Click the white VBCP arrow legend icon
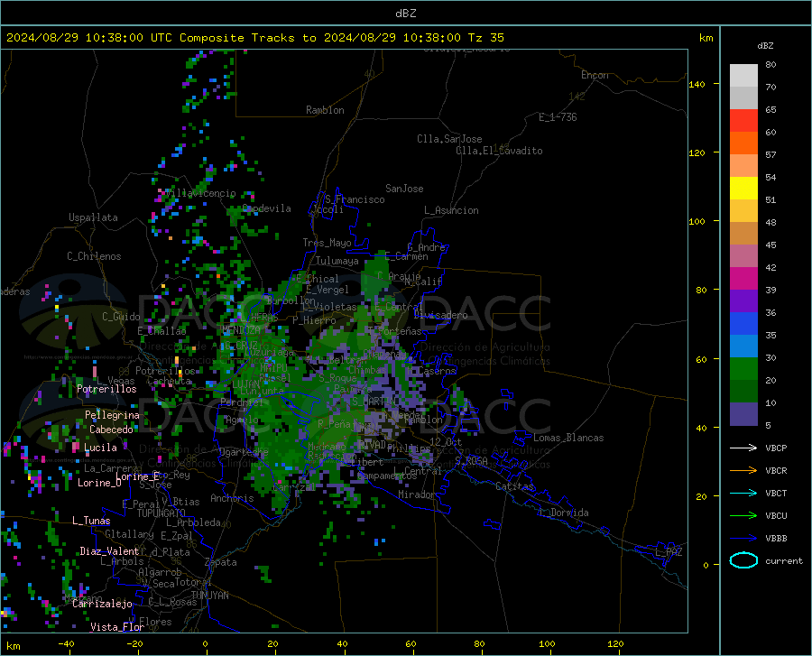Screen dimensions: 812x656 (743, 448)
